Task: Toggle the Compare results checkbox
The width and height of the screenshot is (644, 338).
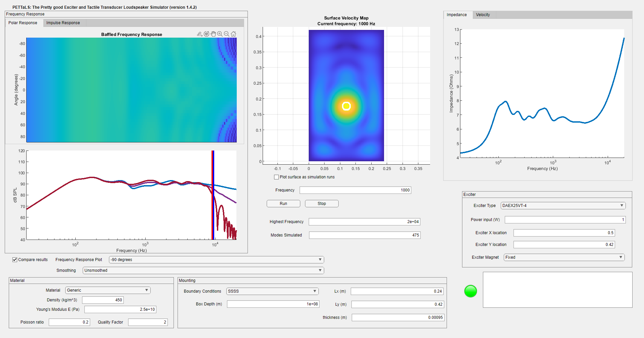Action: pyautogui.click(x=15, y=260)
